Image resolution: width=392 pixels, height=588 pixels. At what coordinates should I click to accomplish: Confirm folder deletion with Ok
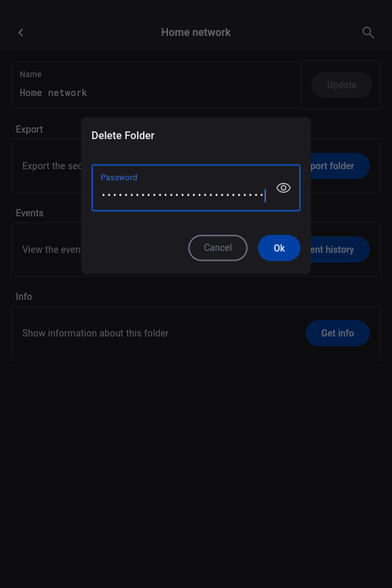pyautogui.click(x=279, y=248)
